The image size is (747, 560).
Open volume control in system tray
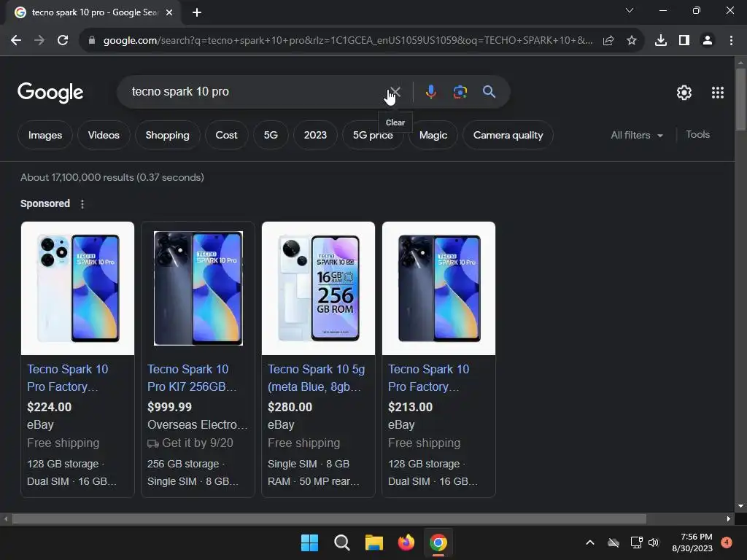[x=654, y=542]
